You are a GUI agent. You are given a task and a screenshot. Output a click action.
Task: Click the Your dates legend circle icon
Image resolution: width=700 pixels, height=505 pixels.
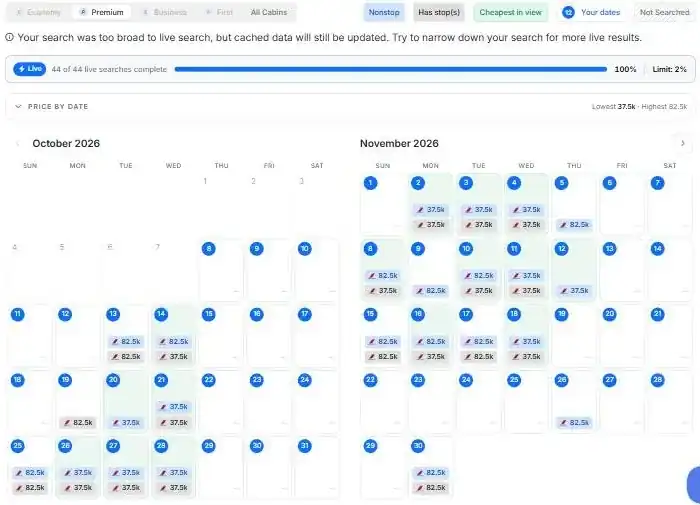tap(568, 13)
